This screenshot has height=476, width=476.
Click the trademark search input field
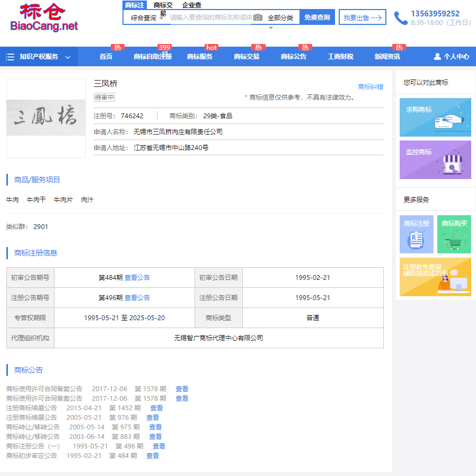[x=210, y=17]
